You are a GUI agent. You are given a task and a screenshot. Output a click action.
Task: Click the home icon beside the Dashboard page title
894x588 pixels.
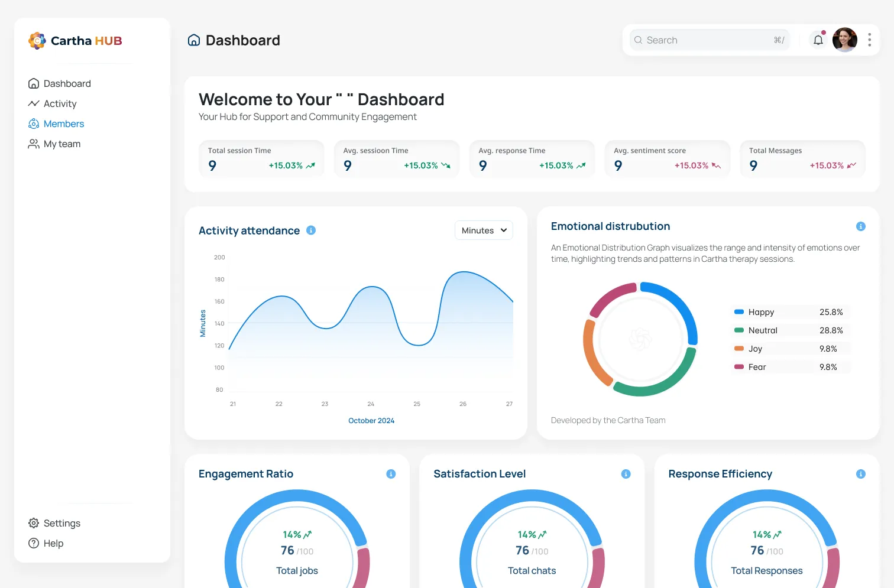tap(194, 40)
